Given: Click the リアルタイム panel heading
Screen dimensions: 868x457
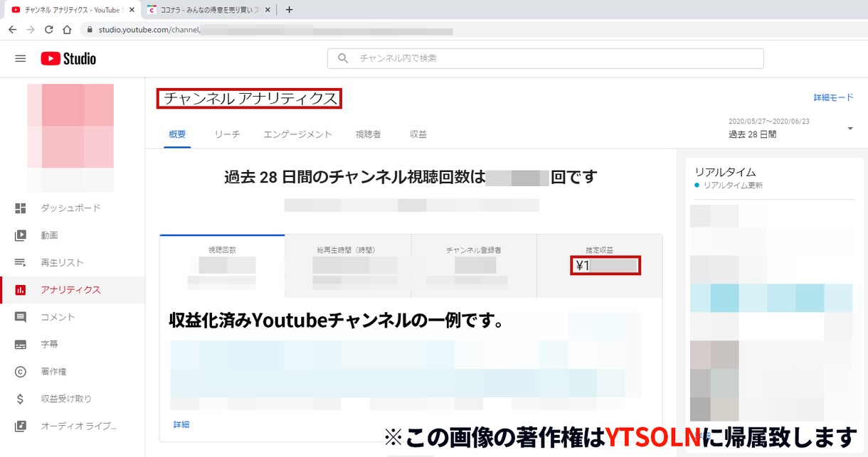Looking at the screenshot, I should (x=725, y=172).
